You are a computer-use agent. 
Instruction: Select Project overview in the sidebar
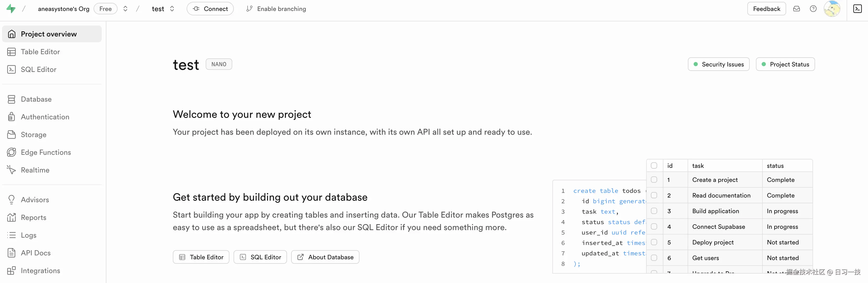click(48, 34)
